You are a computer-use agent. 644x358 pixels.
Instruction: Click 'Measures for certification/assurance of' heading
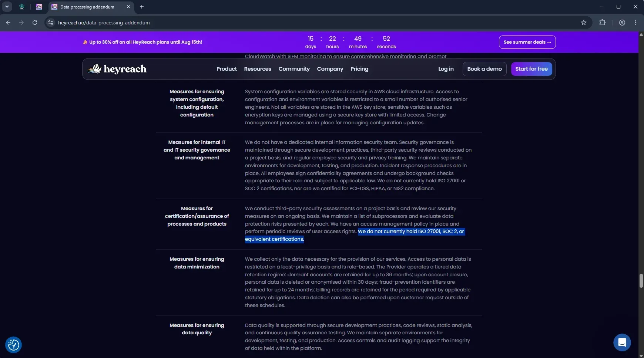(197, 216)
